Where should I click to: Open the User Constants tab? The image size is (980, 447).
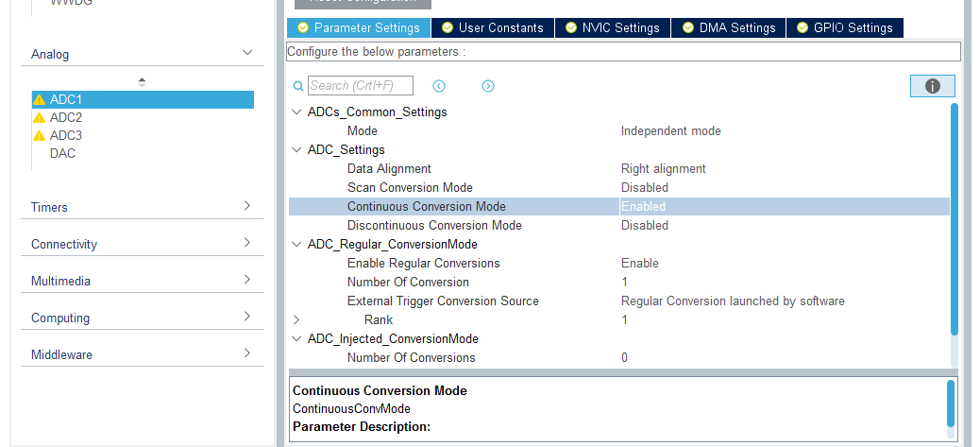[492, 27]
